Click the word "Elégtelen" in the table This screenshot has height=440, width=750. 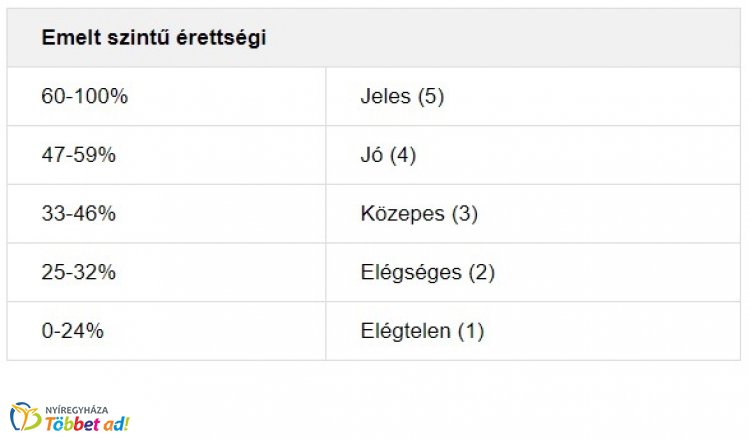tap(405, 331)
